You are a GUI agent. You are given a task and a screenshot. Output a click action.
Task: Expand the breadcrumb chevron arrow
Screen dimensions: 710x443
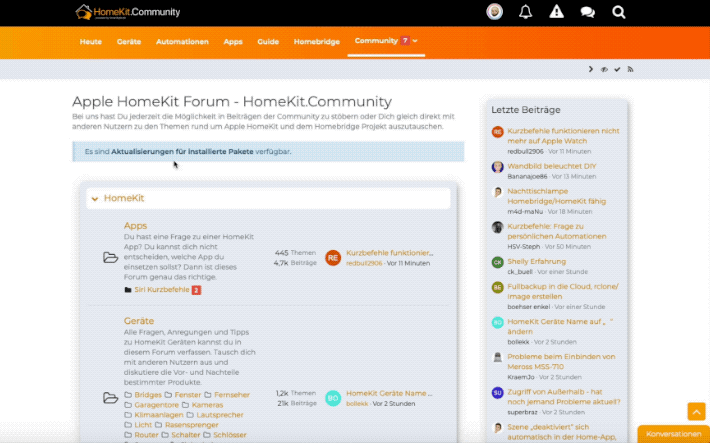tap(591, 69)
